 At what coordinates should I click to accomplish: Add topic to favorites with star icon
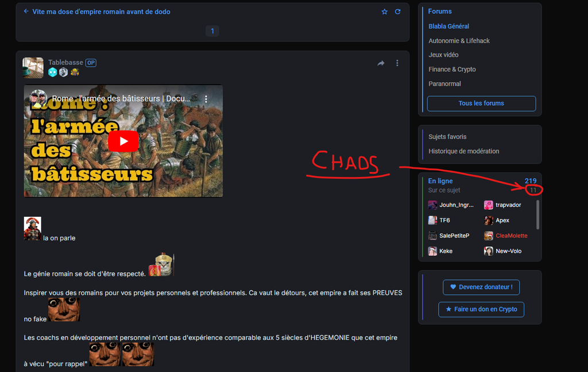(384, 11)
